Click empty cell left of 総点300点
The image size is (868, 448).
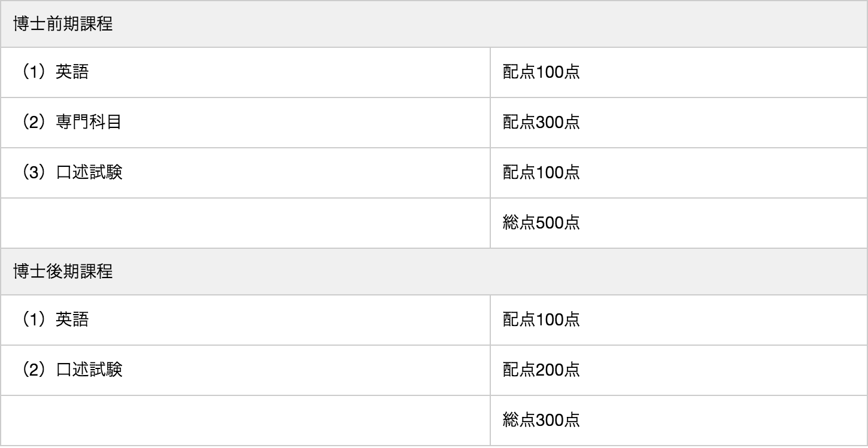click(245, 420)
